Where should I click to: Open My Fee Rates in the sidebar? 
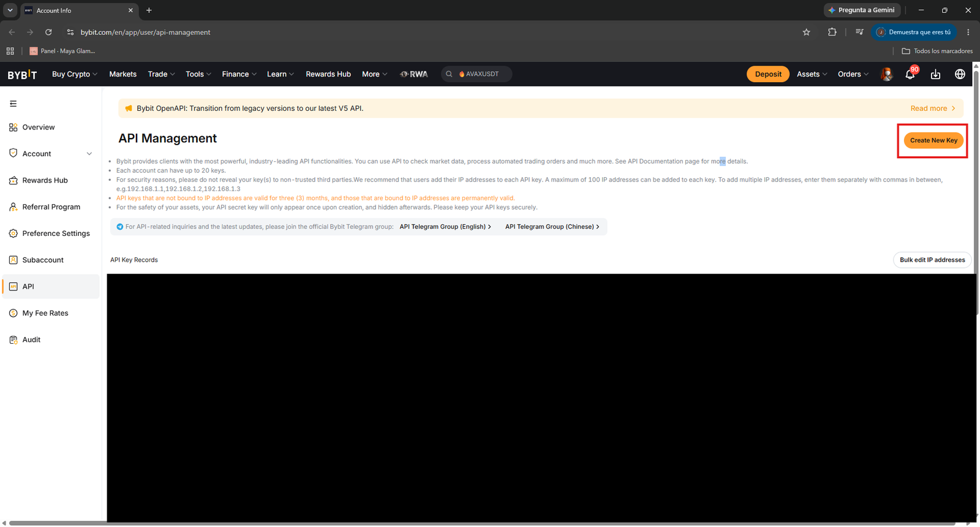[x=51, y=313]
